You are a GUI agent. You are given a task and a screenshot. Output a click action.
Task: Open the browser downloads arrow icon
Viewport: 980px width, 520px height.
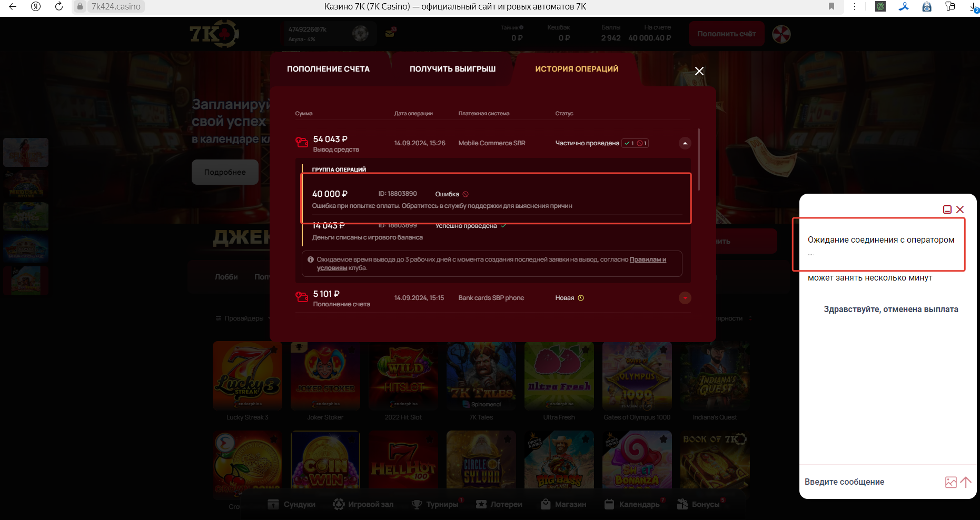974,7
